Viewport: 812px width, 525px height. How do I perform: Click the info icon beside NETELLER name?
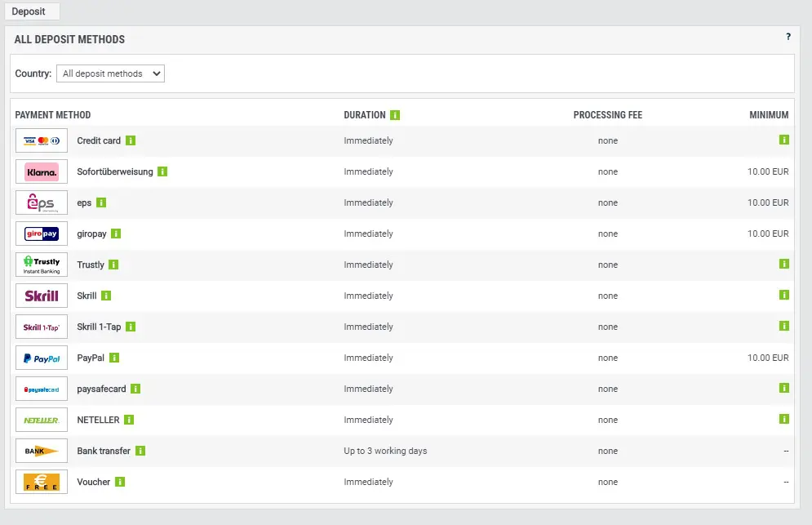[129, 420]
